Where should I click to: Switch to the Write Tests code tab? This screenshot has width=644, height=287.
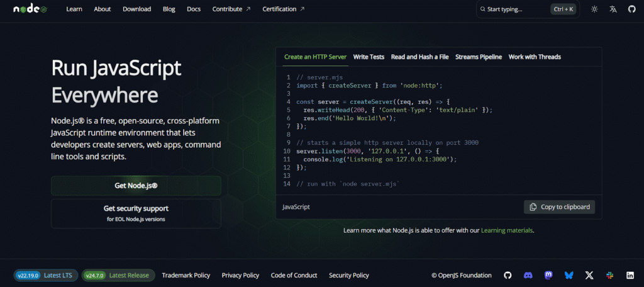[x=369, y=57]
